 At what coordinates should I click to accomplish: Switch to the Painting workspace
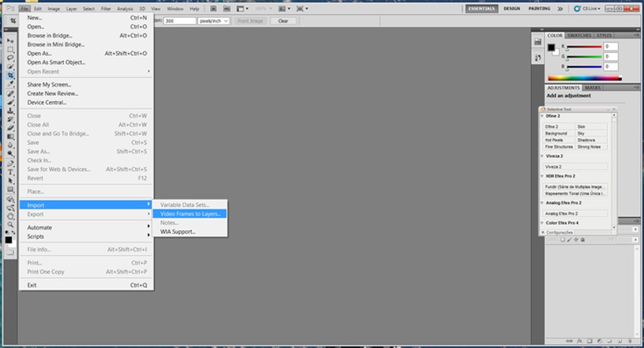pyautogui.click(x=539, y=9)
